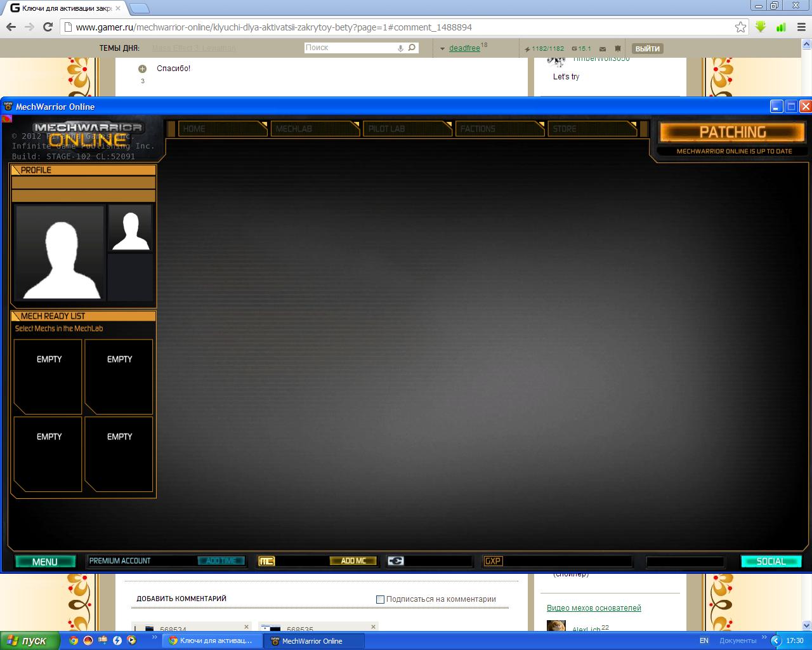Open Видео мехов основателей link
This screenshot has height=650, width=812.
[x=594, y=608]
